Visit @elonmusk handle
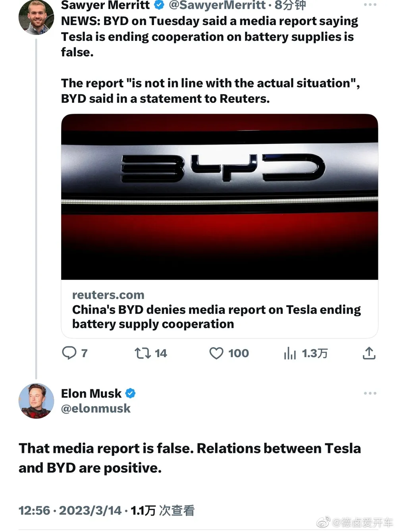Image resolution: width=397 pixels, height=532 pixels. click(96, 408)
